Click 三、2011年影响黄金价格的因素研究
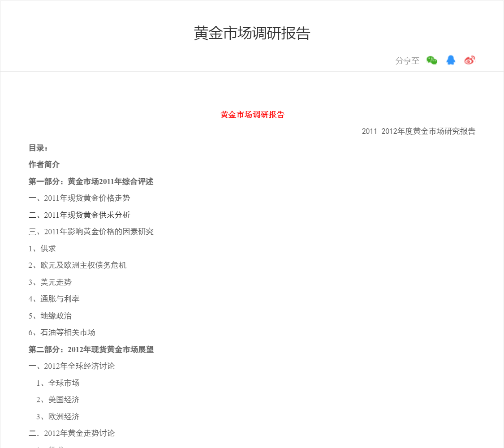 pos(91,232)
